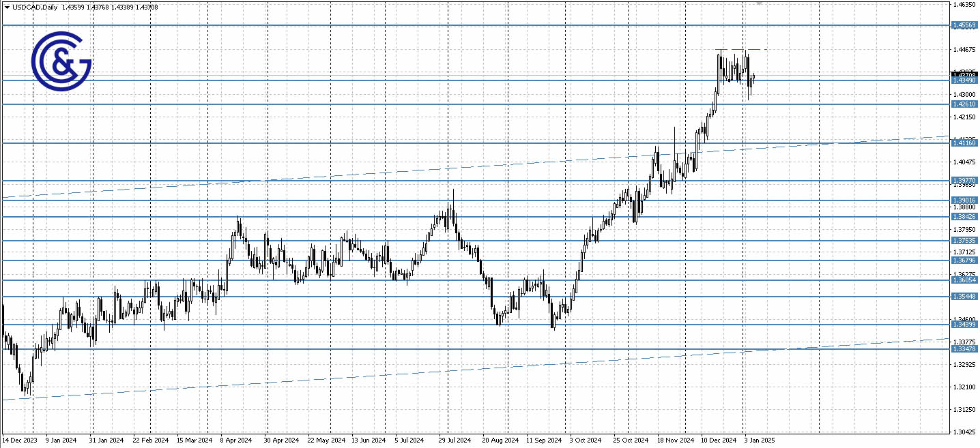This screenshot has width=980, height=448.
Task: Click the 1.36054 support label
Action: (x=966, y=282)
